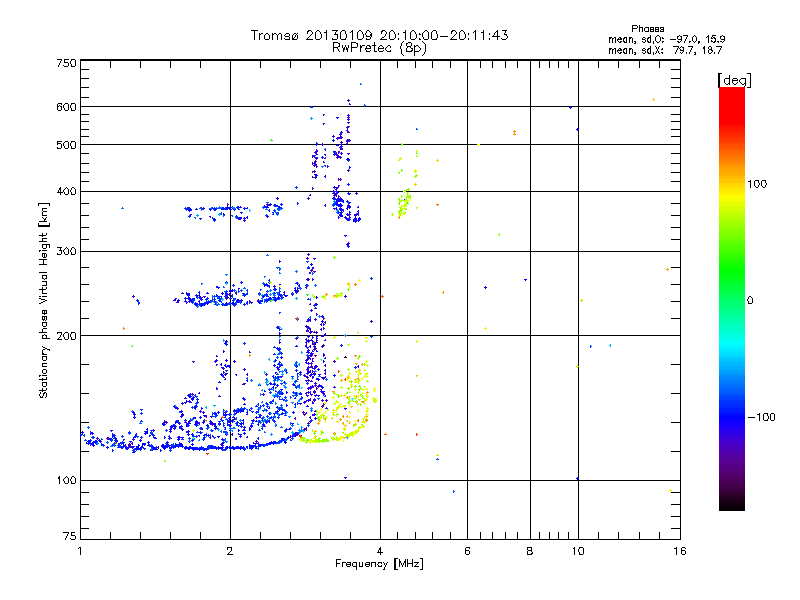Select the 'mean, sd,X: 79.7, 18.7' line
The width and height of the screenshot is (800, 600).
[x=665, y=50]
